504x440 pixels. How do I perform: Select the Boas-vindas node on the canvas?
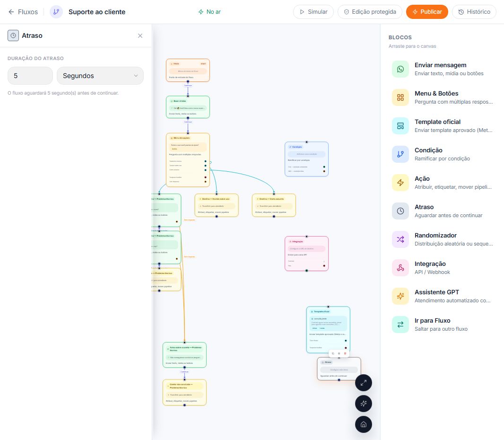pos(188,107)
